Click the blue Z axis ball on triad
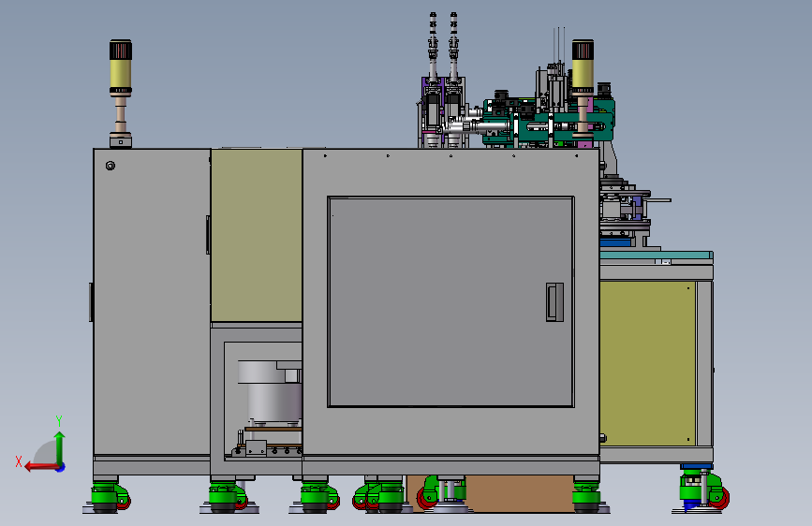The width and height of the screenshot is (812, 526). click(61, 468)
